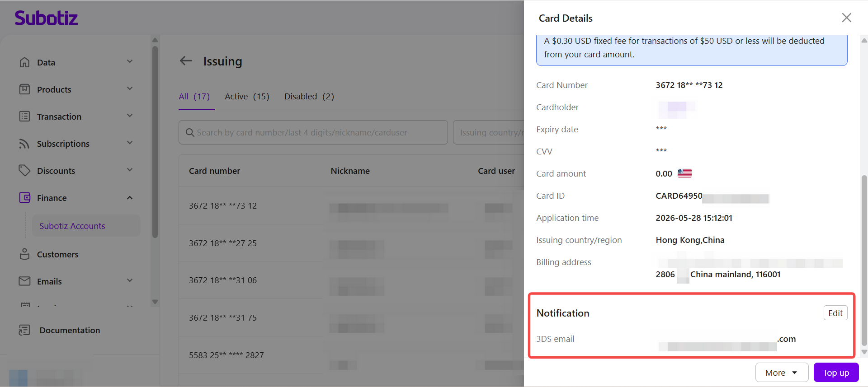Image resolution: width=868 pixels, height=387 pixels.
Task: Collapse the Finance menu chevron
Action: point(130,198)
